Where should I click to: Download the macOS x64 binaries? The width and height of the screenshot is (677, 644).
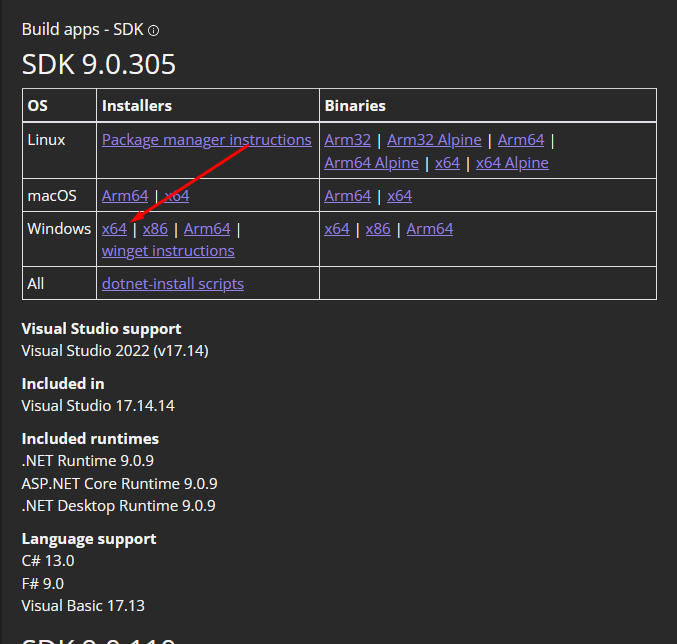(399, 196)
